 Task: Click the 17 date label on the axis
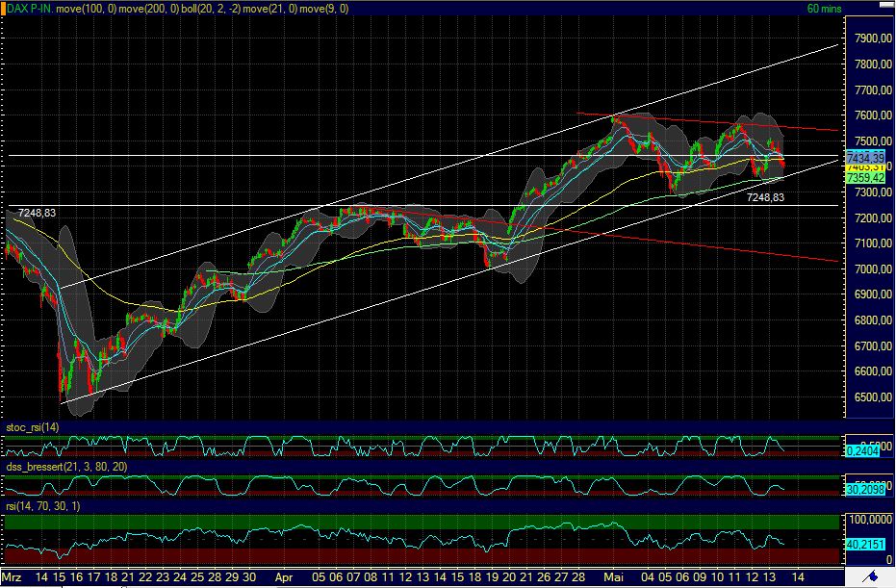(x=93, y=577)
